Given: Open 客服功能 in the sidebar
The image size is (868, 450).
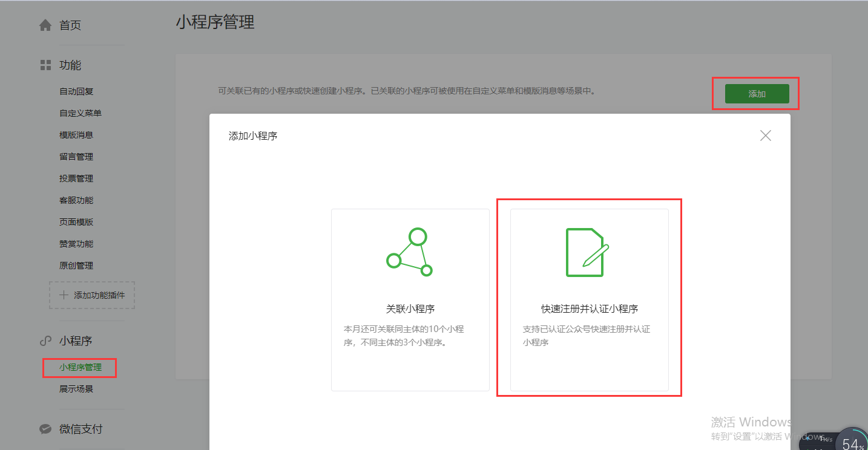Looking at the screenshot, I should (76, 200).
